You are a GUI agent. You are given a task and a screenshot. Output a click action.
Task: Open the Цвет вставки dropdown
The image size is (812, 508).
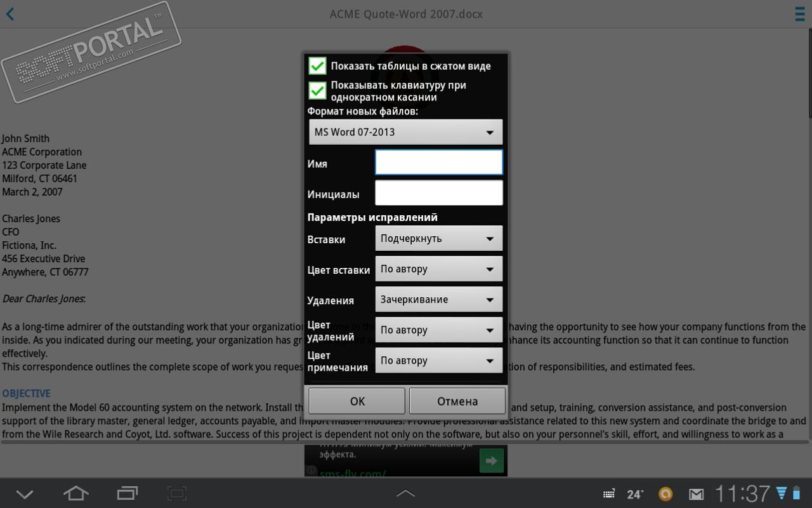[439, 269]
